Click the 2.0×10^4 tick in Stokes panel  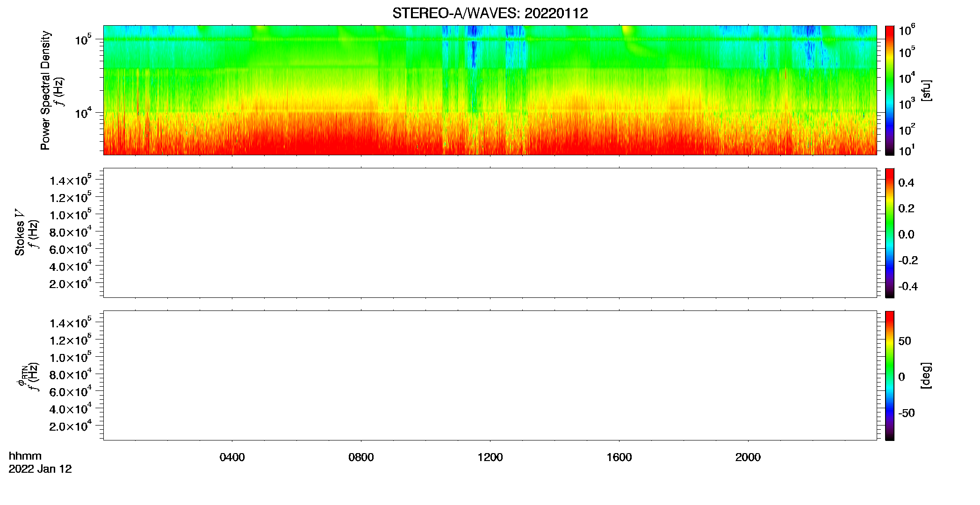tap(71, 283)
